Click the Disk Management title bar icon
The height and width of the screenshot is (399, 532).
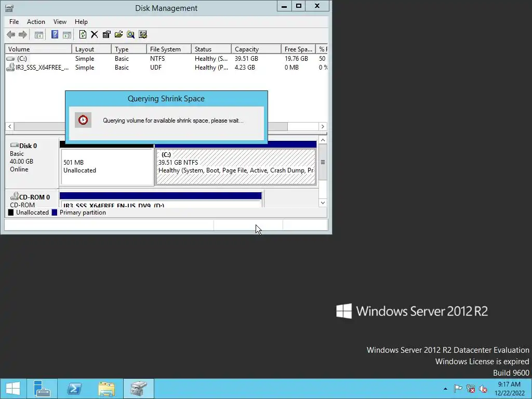[x=9, y=8]
